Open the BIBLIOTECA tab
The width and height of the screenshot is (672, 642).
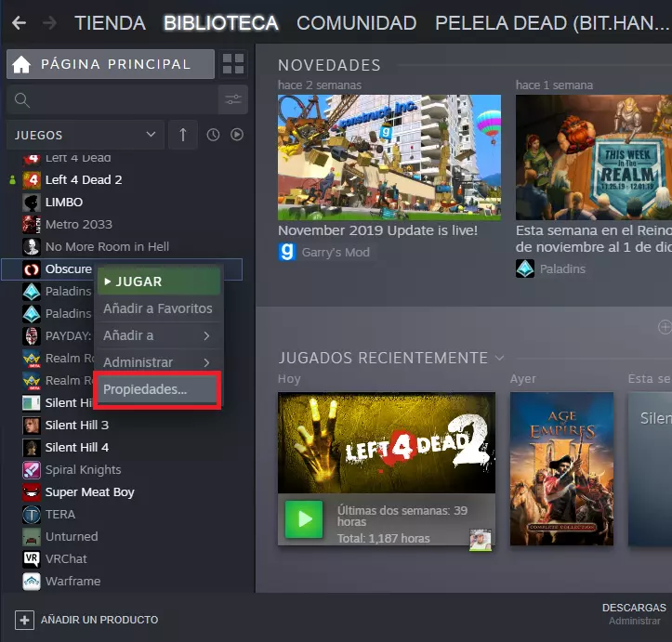click(221, 23)
